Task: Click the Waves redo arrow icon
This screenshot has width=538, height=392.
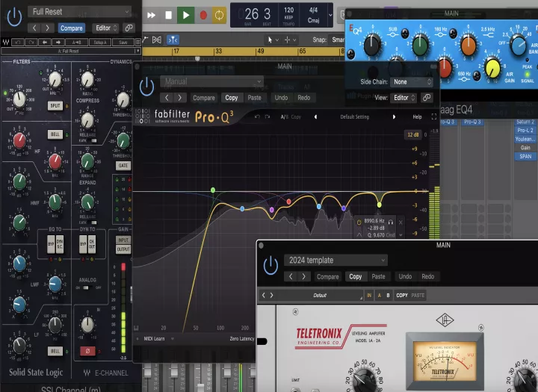Action: click(x=31, y=42)
